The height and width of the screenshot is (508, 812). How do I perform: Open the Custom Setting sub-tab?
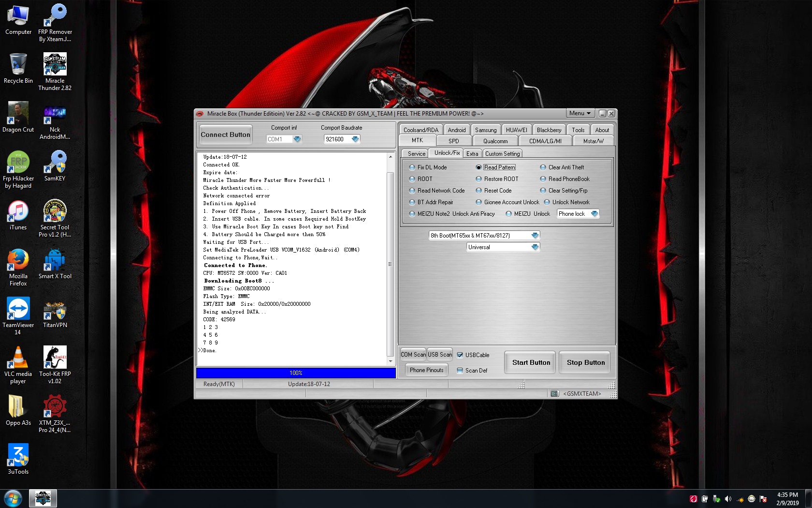tap(502, 154)
